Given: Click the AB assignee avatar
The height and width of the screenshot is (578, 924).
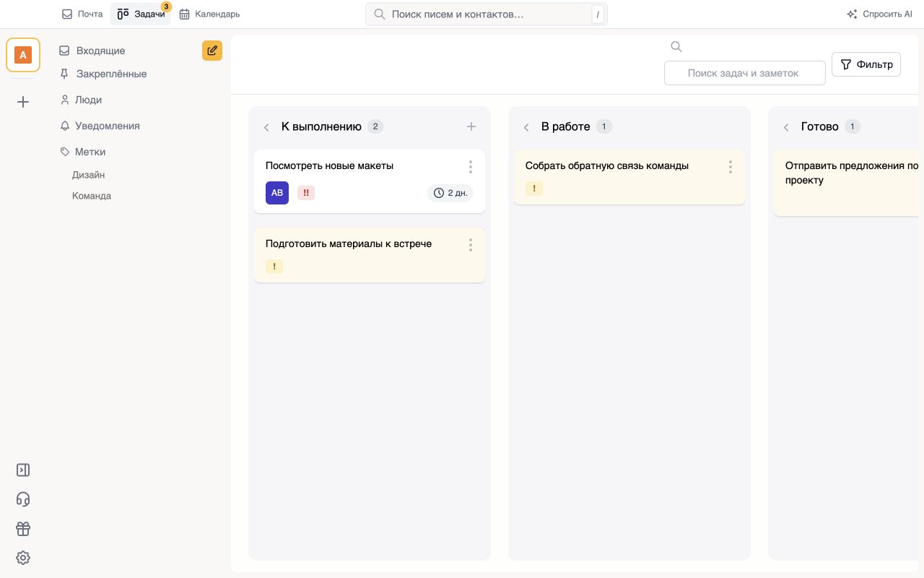Looking at the screenshot, I should [x=277, y=193].
